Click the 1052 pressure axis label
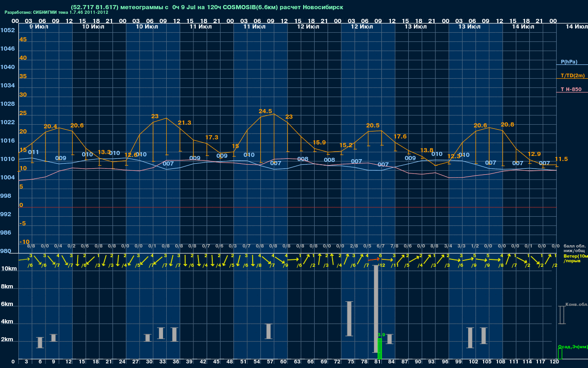Viewport: 588px width, 368px height. (x=7, y=30)
